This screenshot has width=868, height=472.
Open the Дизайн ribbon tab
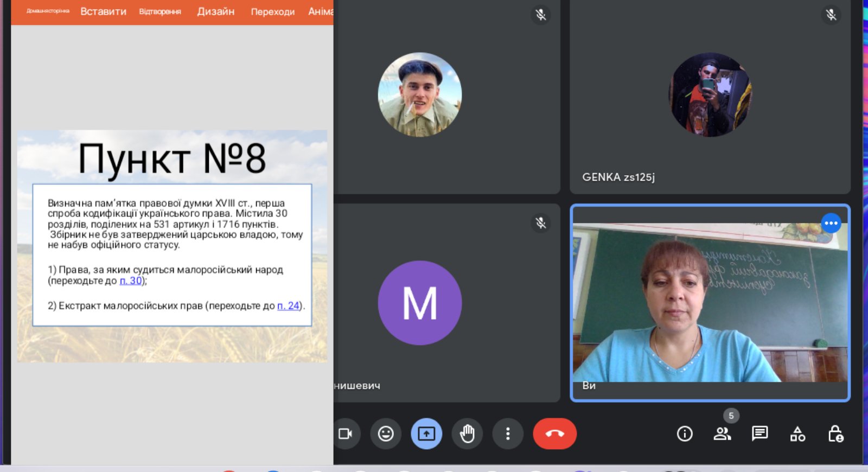click(x=216, y=11)
